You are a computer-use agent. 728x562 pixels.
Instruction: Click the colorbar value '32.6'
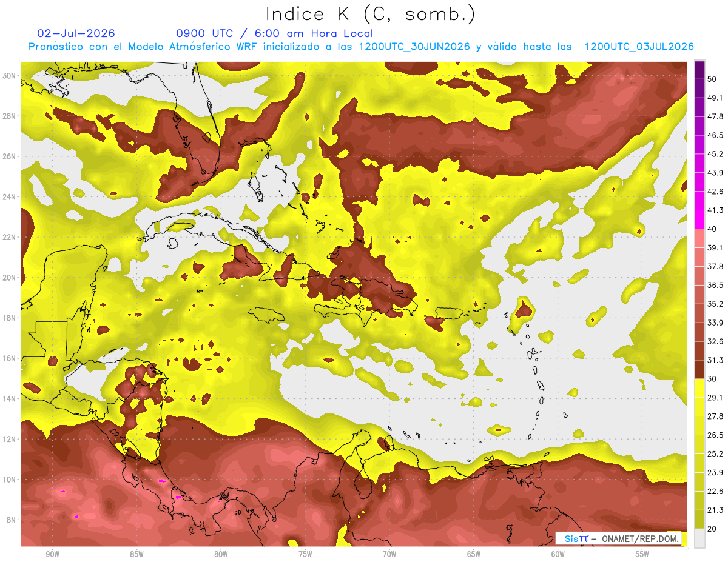point(715,341)
